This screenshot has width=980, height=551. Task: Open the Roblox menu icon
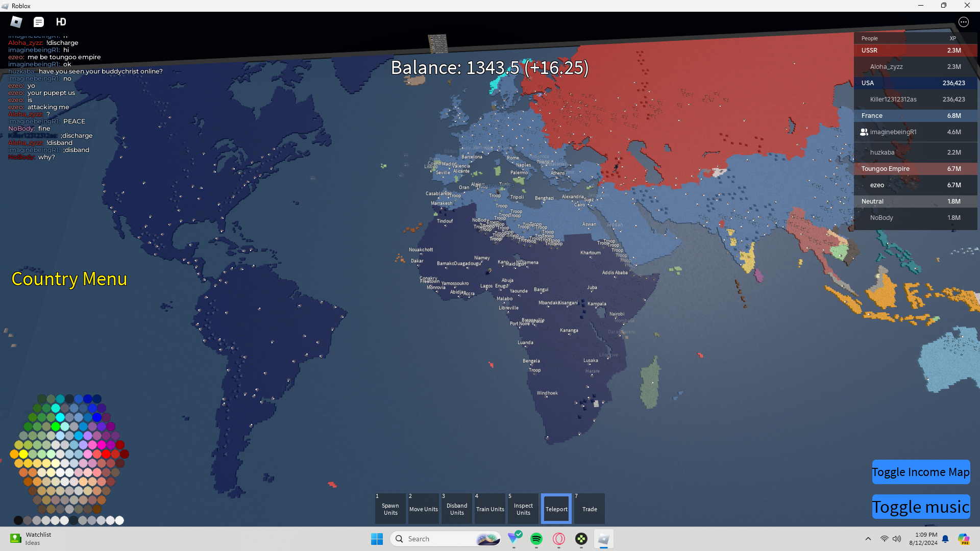coord(16,22)
